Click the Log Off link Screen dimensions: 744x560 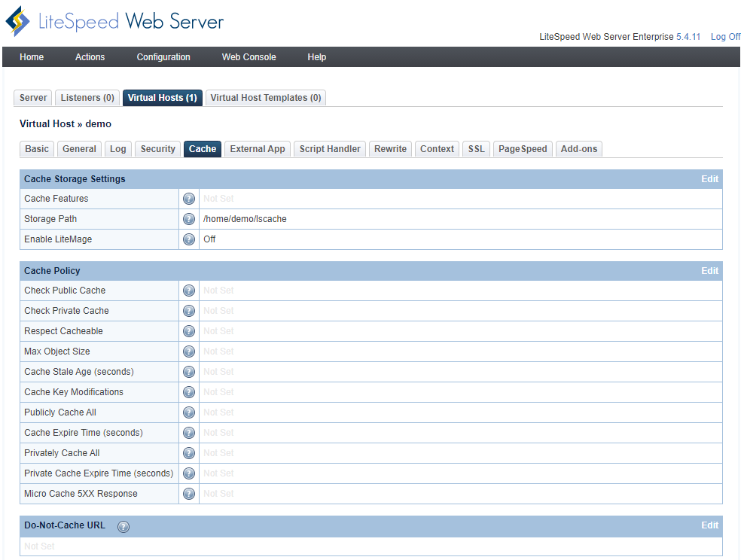[725, 37]
